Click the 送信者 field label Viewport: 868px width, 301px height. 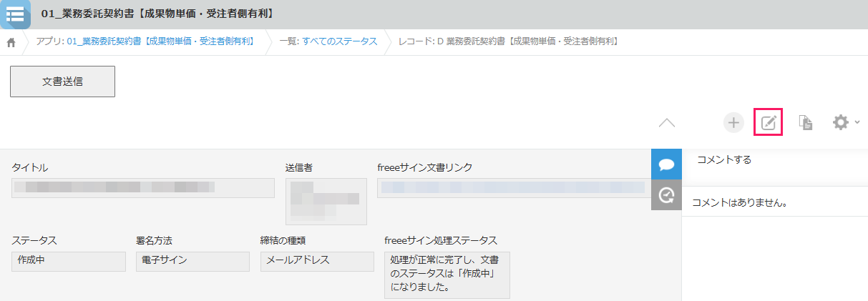299,167
